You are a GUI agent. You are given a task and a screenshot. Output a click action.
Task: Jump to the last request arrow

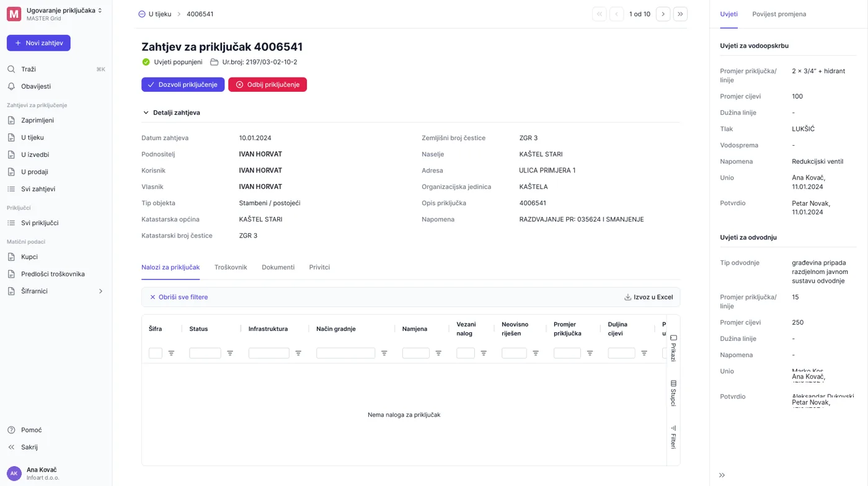[x=680, y=14]
